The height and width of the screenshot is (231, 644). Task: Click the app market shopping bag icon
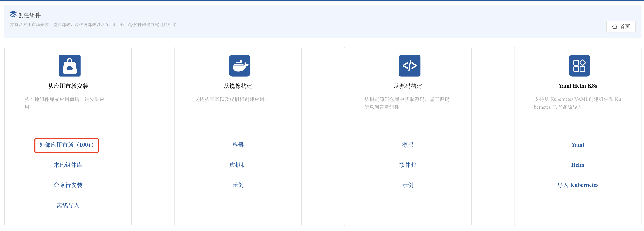pyautogui.click(x=69, y=66)
